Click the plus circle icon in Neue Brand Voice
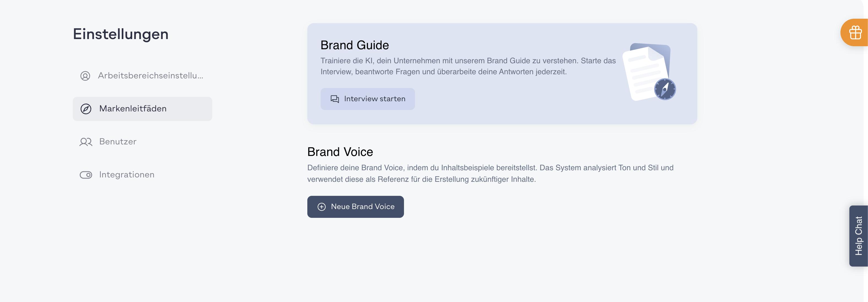Screen dimensions: 868x302 click(x=322, y=207)
